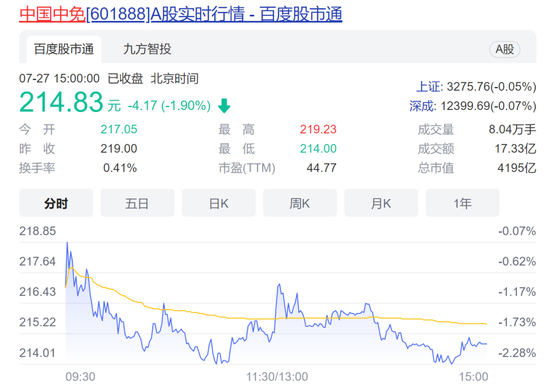Click the 北京时间 label
The width and height of the screenshot is (550, 389).
click(x=174, y=78)
